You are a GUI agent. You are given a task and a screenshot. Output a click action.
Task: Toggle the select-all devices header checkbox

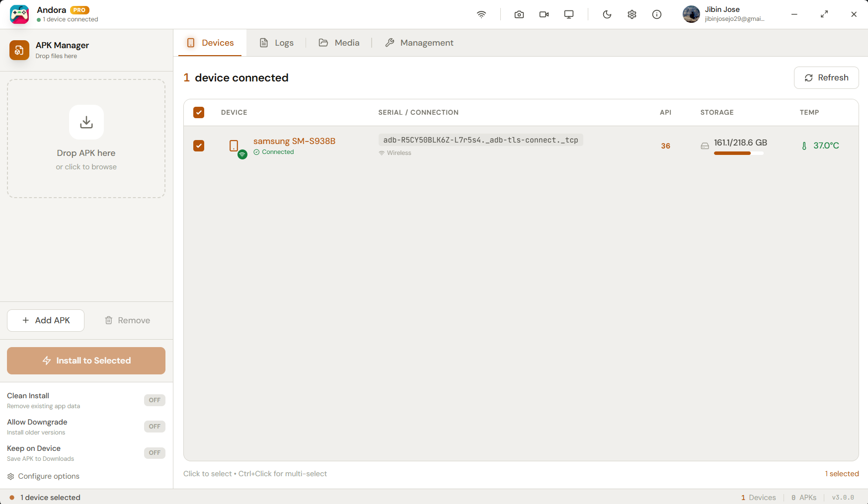[199, 112]
